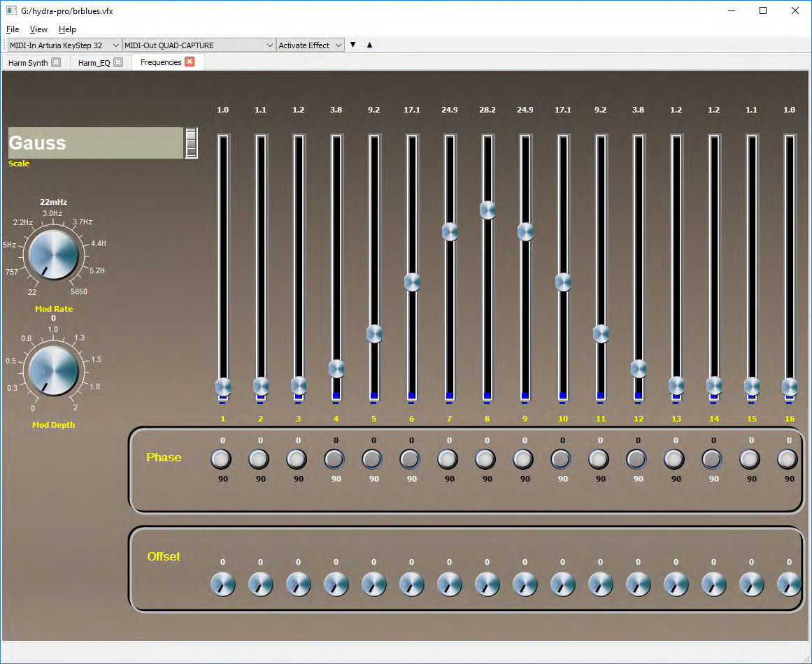
Task: Open the MIDI-Out QUAD-CAPTURE dropdown
Action: [x=199, y=45]
